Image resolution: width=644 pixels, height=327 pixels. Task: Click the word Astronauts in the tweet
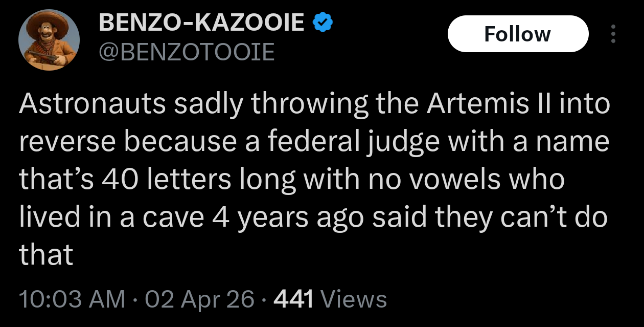coord(93,104)
